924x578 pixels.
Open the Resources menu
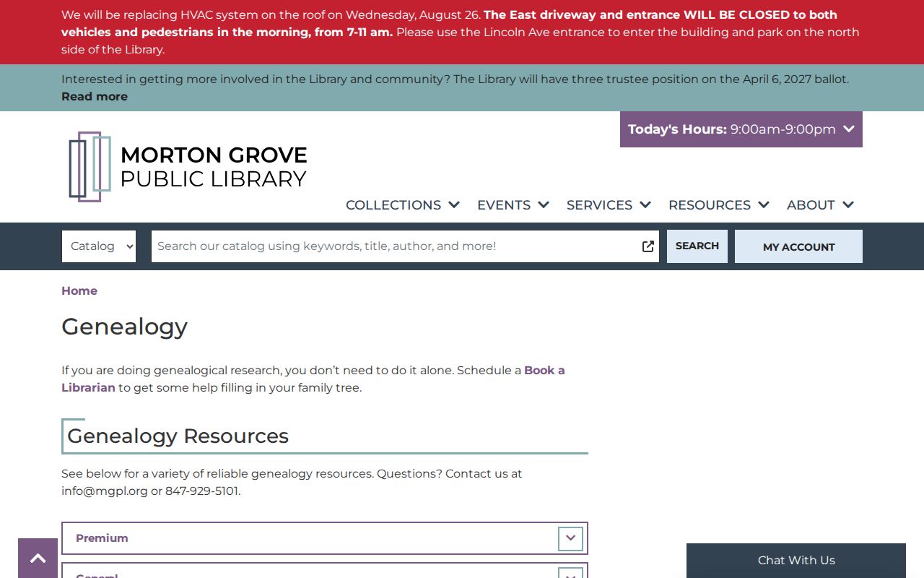tap(719, 205)
